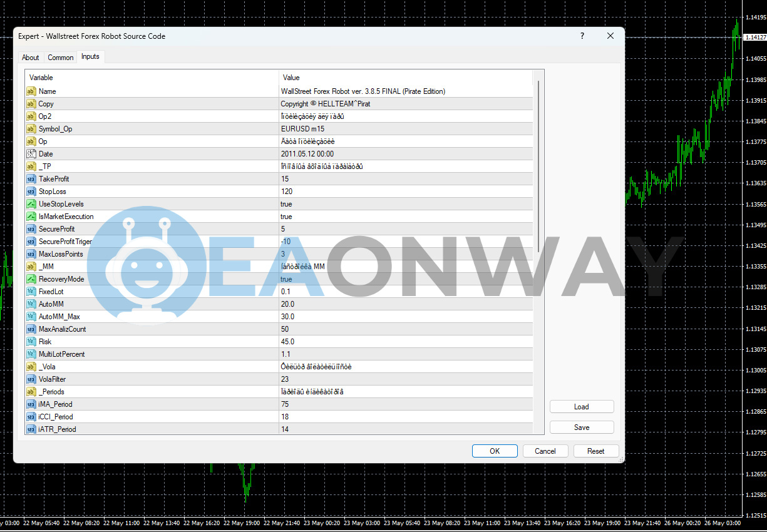Click the icon beside SecureProfitTriger

coord(31,242)
